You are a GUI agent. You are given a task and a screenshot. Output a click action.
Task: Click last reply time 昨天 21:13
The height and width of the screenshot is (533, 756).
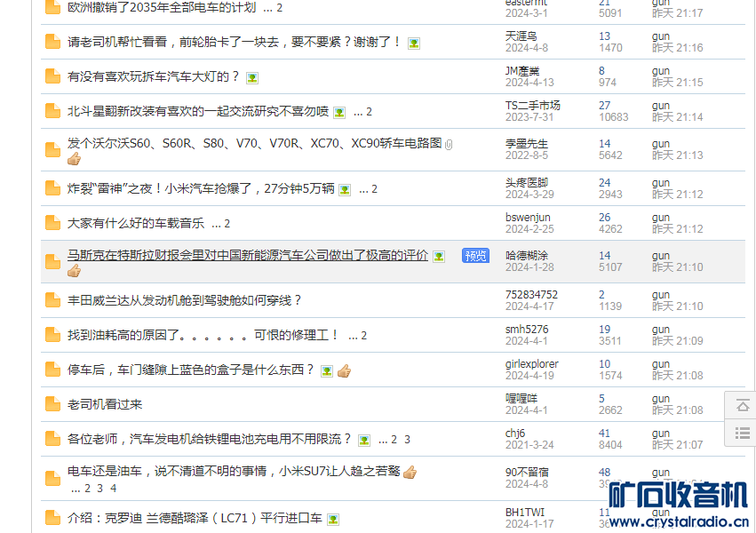coord(678,155)
